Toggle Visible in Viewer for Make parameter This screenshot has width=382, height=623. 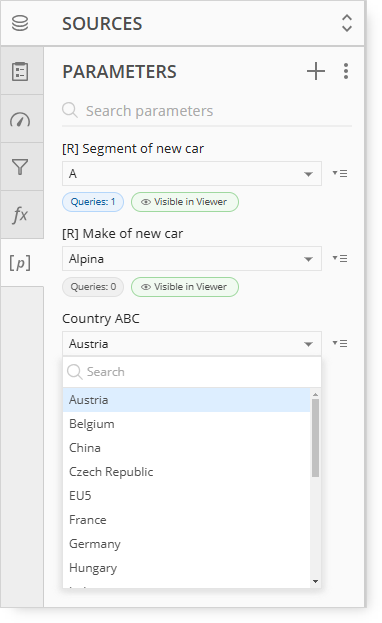pyautogui.click(x=185, y=287)
